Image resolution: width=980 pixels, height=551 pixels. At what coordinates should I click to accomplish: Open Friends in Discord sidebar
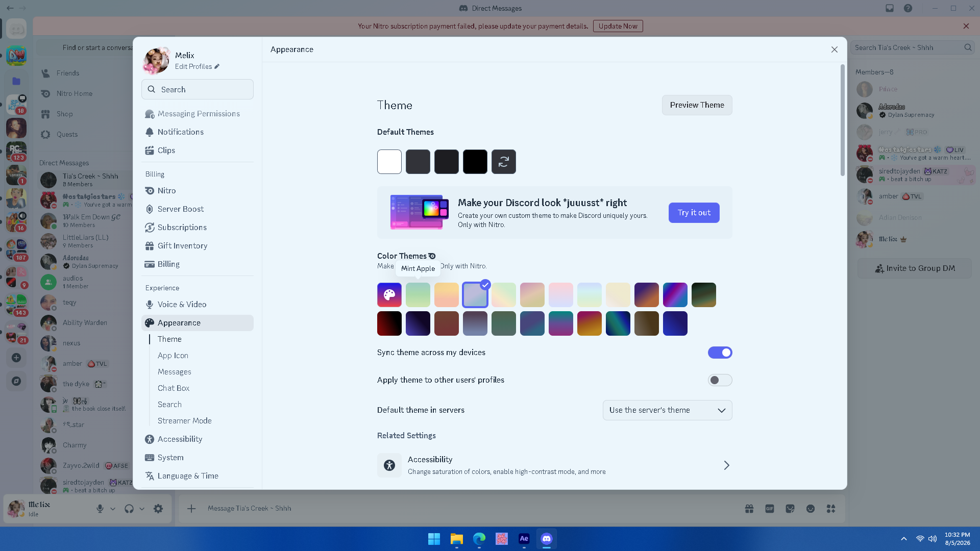(84, 73)
